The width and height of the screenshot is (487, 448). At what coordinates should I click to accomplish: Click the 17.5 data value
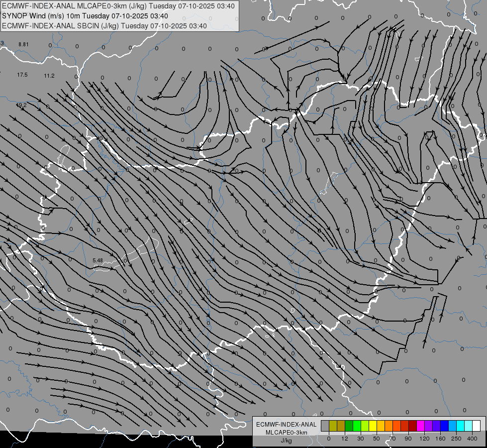[22, 75]
